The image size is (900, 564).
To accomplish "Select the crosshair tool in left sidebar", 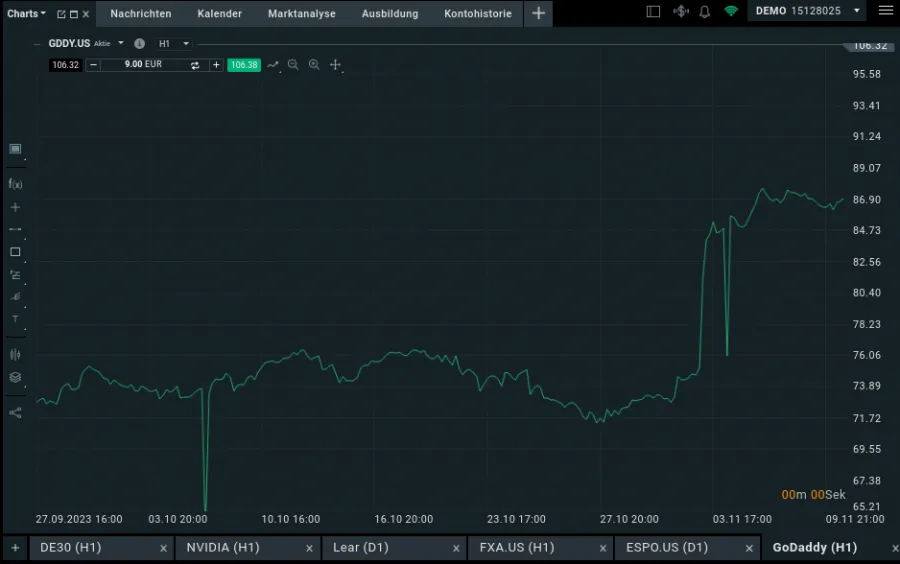I will pyautogui.click(x=15, y=207).
